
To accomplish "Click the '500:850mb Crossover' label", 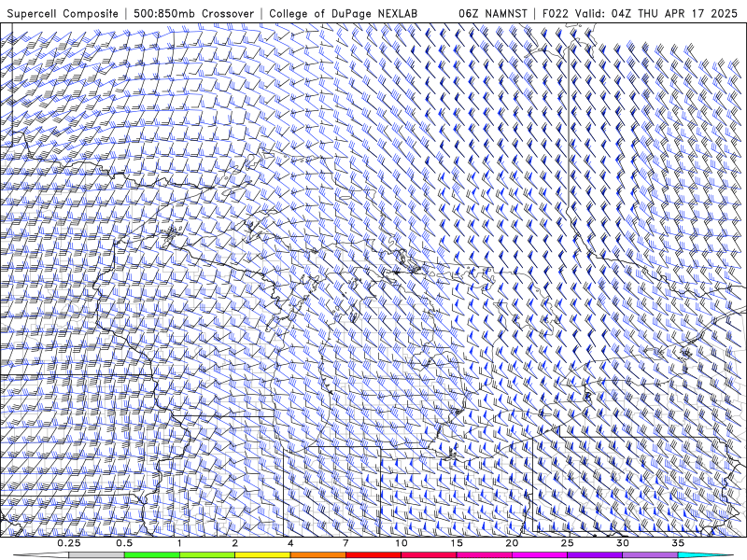I will 194,13.
